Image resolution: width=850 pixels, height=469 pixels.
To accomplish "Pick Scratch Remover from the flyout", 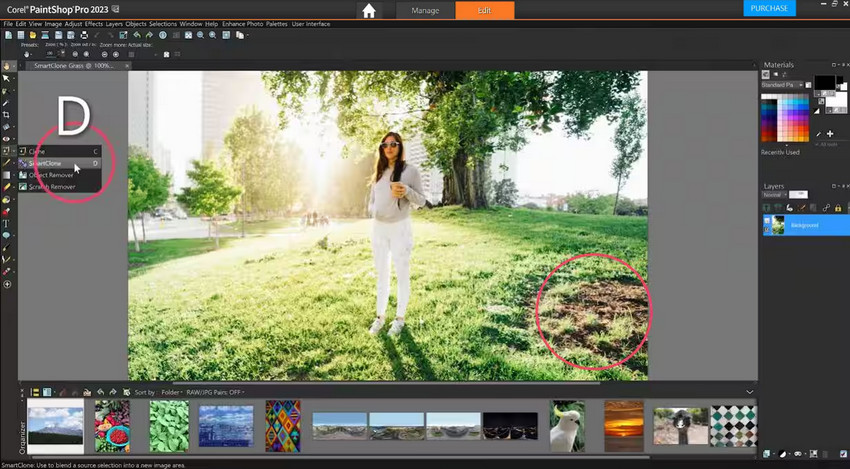I will pos(60,187).
